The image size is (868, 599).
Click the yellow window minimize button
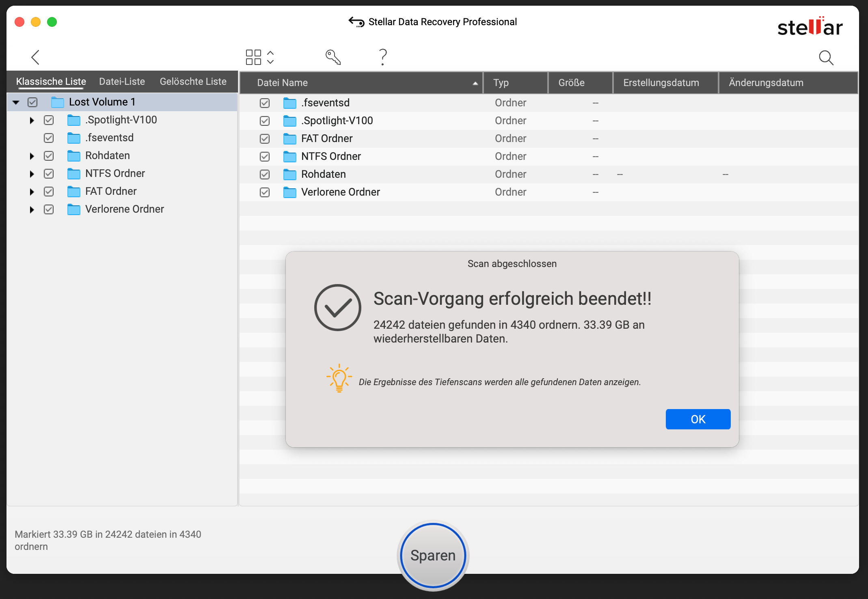click(36, 22)
